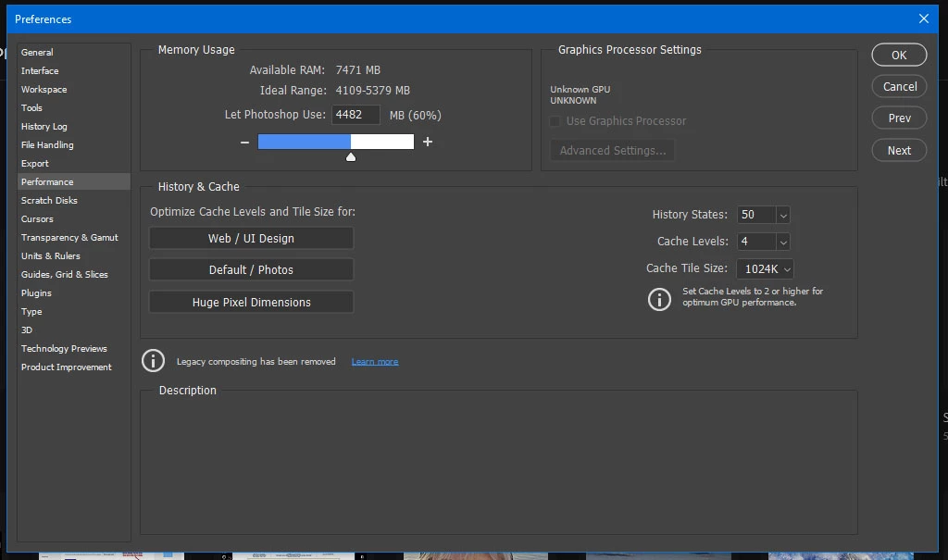Select Product Improvement category

[x=74, y=367]
